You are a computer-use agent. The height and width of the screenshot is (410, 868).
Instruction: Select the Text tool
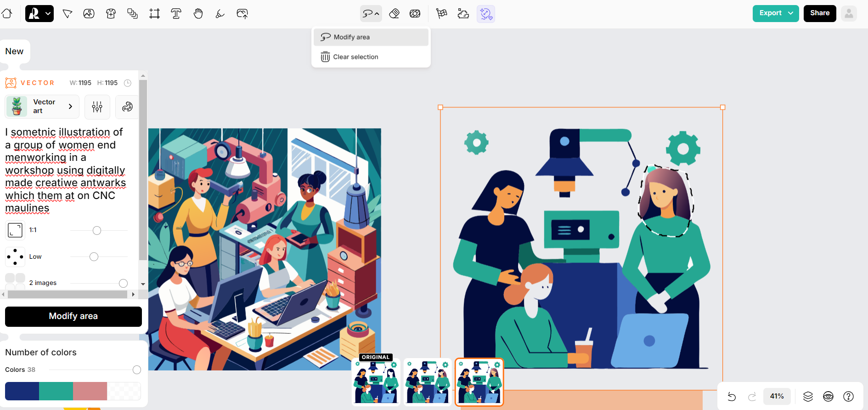(x=176, y=14)
